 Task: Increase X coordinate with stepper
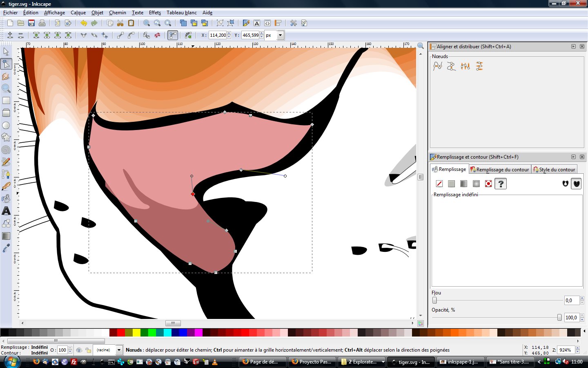click(x=229, y=34)
